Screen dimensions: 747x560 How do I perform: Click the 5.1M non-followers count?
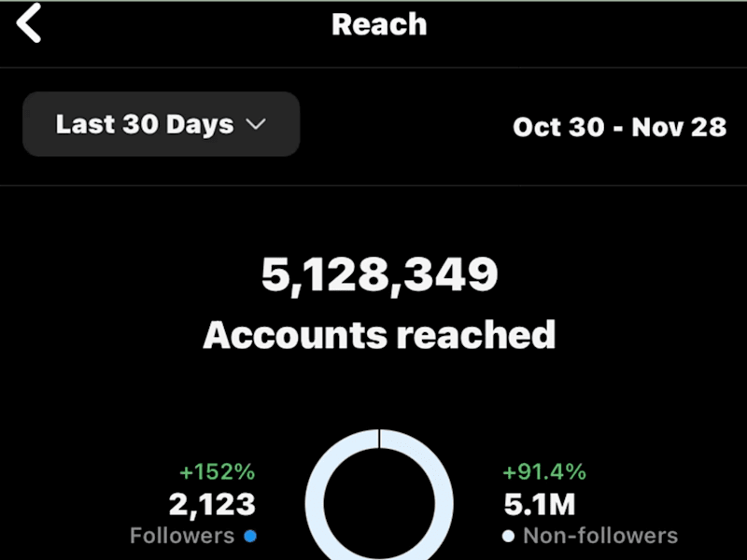tap(540, 504)
